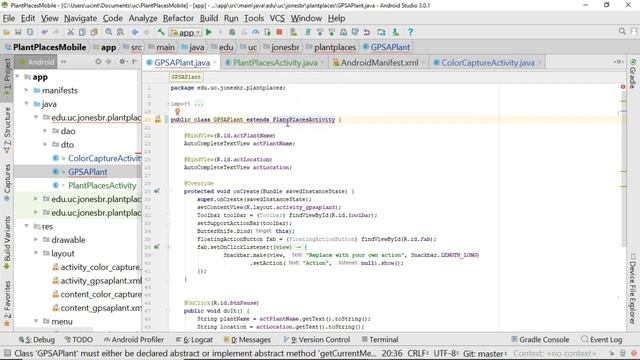Click the Scroll from Source target icon

(x=98, y=62)
